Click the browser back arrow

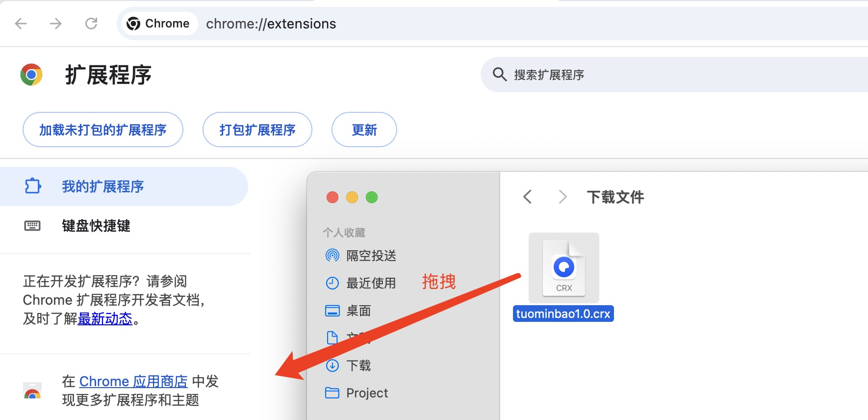[21, 24]
